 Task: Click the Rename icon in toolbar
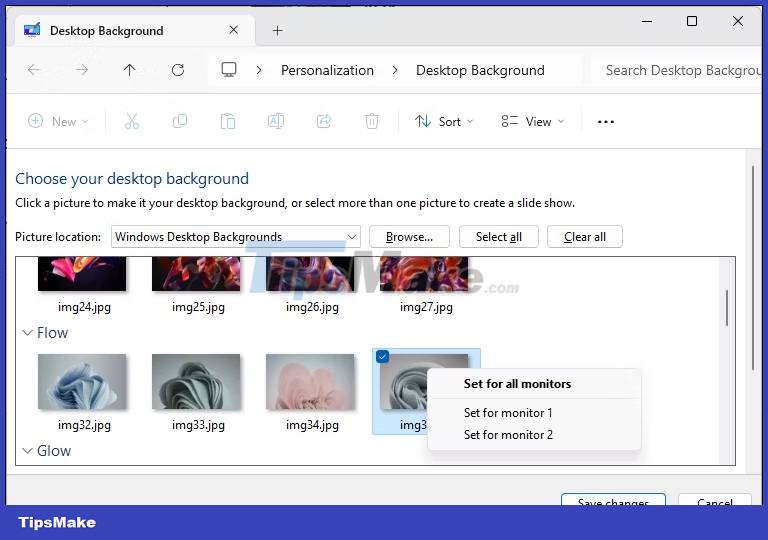tap(276, 121)
